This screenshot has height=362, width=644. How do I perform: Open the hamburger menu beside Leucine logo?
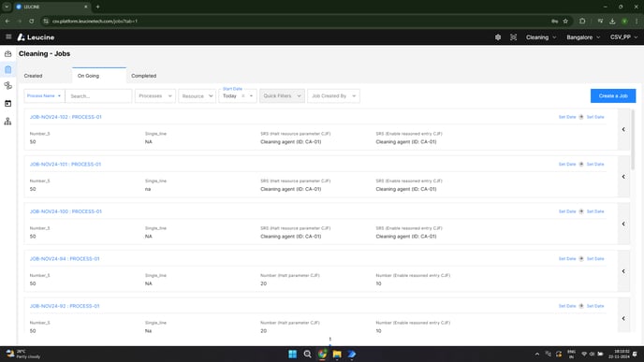click(8, 36)
